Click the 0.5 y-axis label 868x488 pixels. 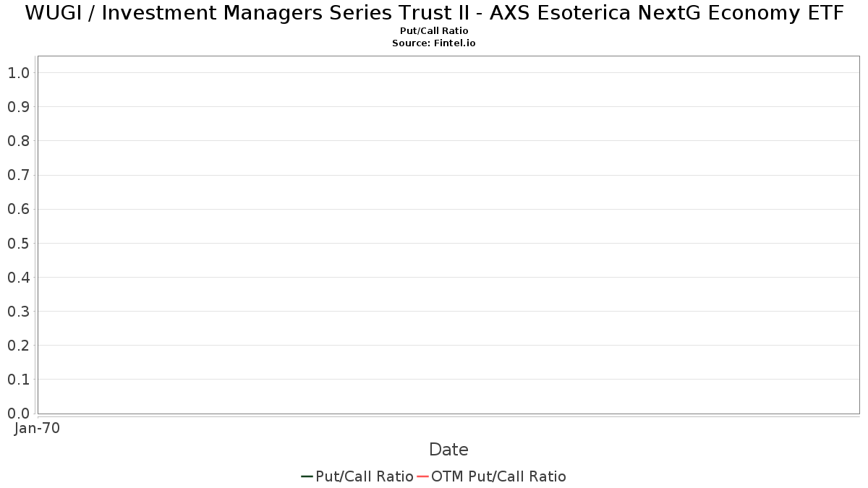pos(19,243)
